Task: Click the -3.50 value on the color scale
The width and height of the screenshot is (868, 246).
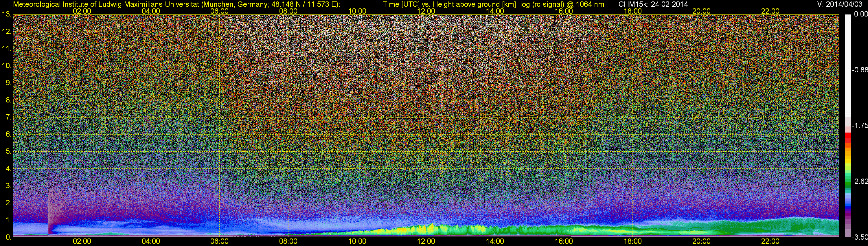Action: 860,237
